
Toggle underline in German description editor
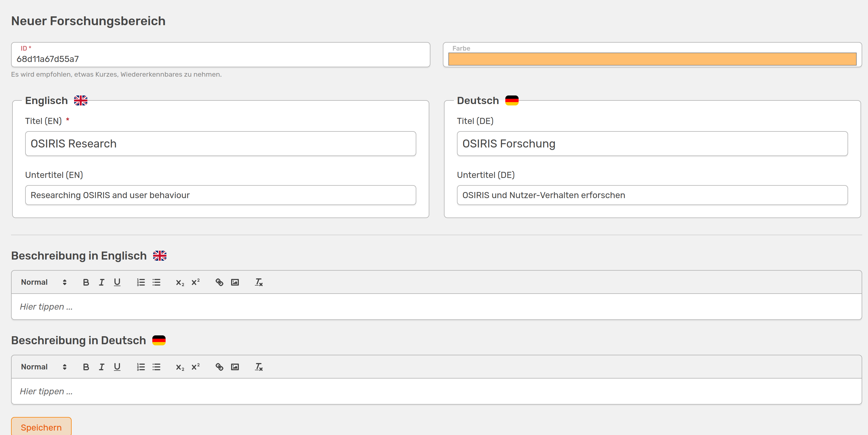tap(117, 367)
